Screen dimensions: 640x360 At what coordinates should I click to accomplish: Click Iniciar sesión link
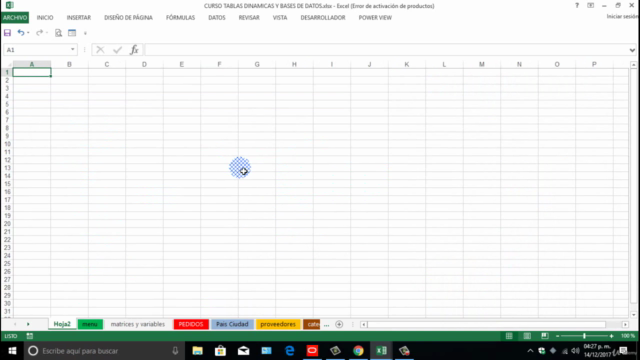point(622,16)
